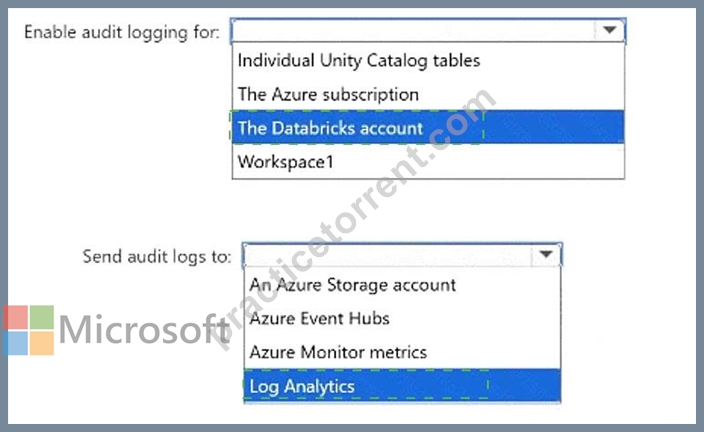Click the 'Send audit logs to:' label
This screenshot has width=704, height=432.
tap(157, 256)
